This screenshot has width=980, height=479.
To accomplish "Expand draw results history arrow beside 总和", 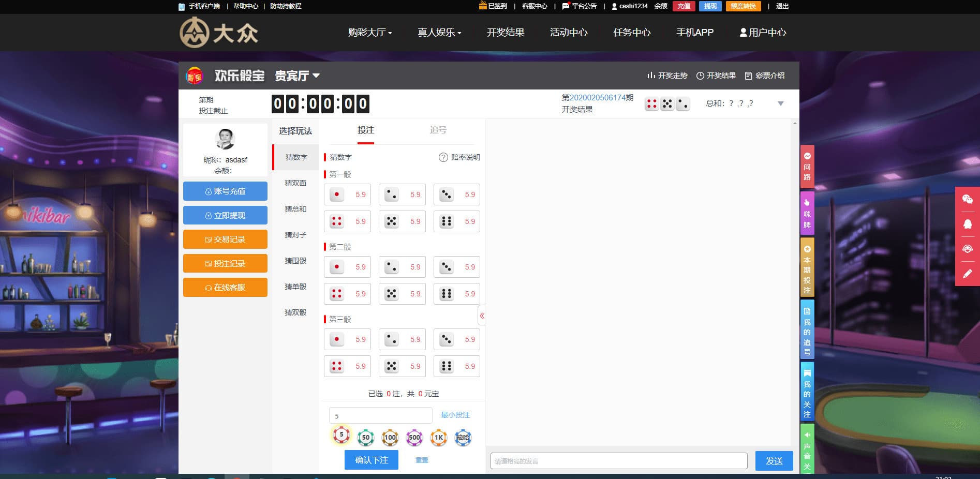I will [x=780, y=103].
